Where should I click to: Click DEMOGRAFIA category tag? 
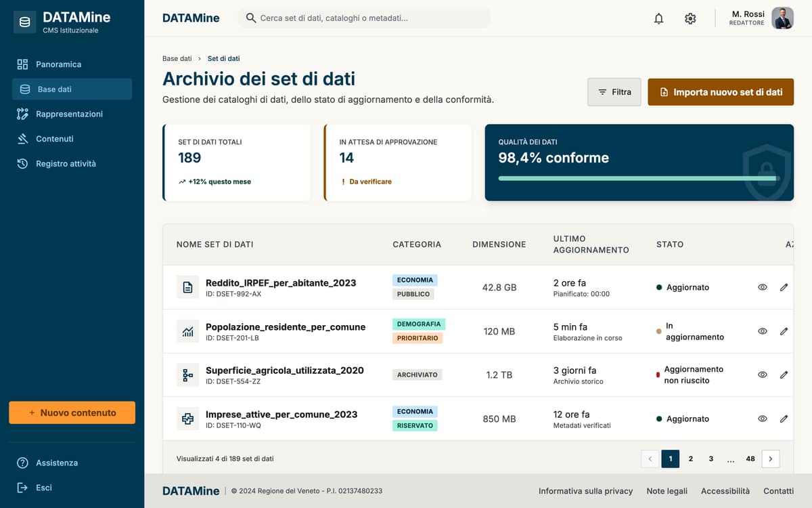click(419, 324)
